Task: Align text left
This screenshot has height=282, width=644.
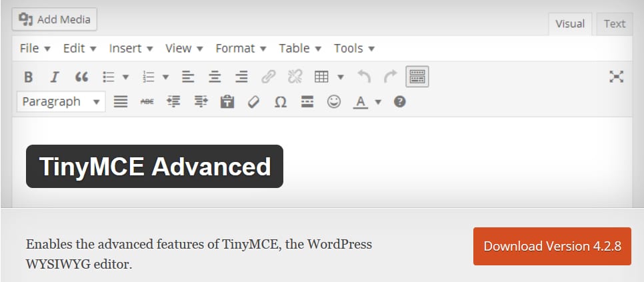Action: (x=188, y=77)
